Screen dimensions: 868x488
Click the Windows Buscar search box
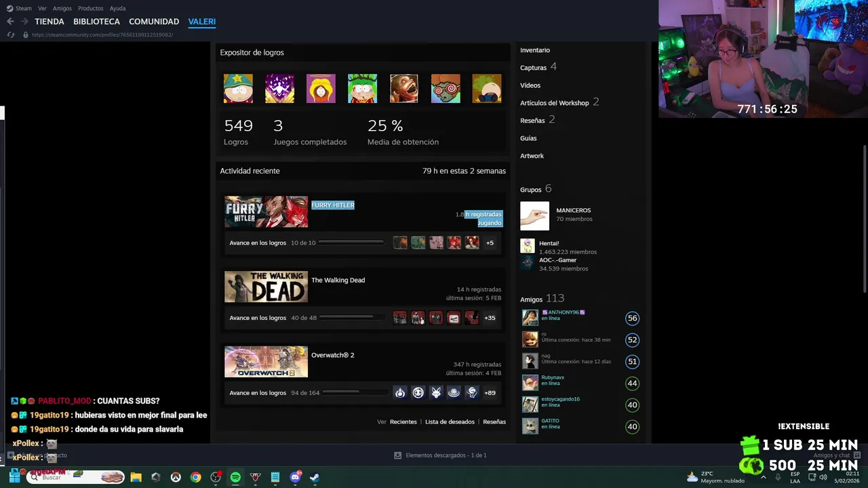click(75, 477)
